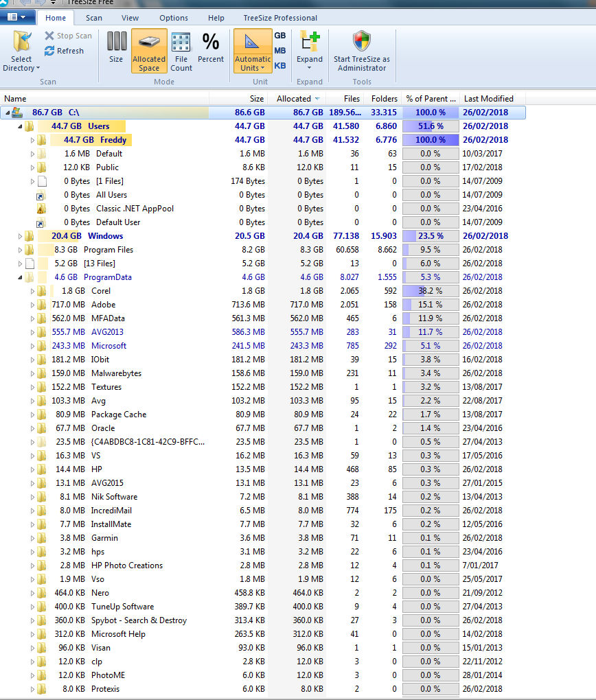596x700 pixels.
Task: Select the Malwarebytes folder row
Action: (116, 373)
